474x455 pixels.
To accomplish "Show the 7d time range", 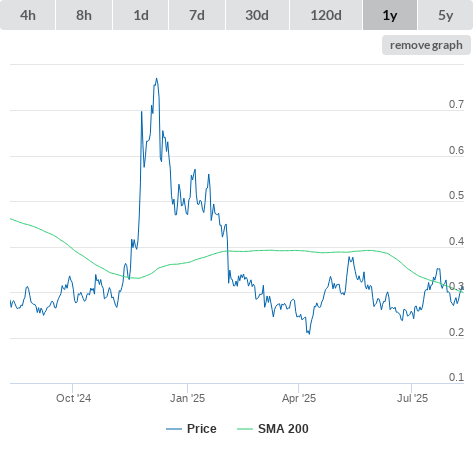I will pos(197,15).
